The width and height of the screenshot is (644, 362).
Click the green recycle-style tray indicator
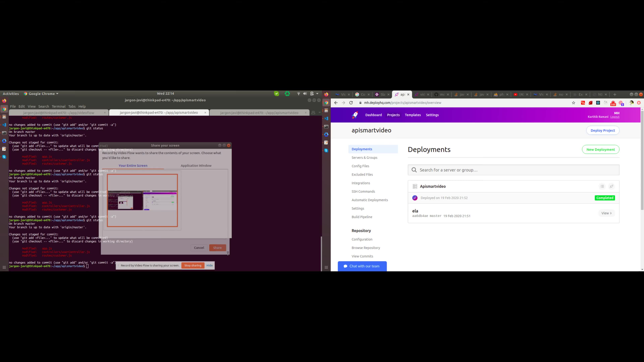(x=287, y=94)
